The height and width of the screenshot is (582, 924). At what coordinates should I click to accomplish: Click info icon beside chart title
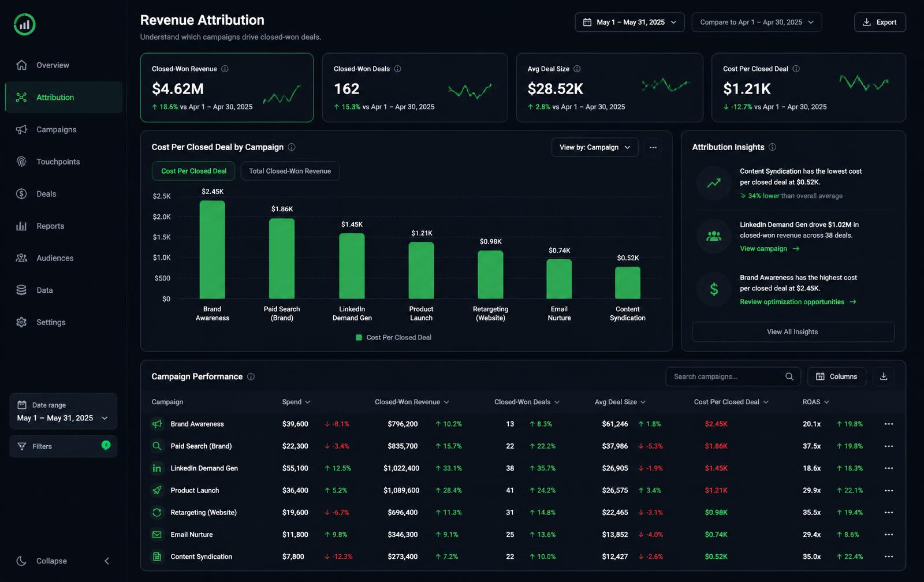292,147
